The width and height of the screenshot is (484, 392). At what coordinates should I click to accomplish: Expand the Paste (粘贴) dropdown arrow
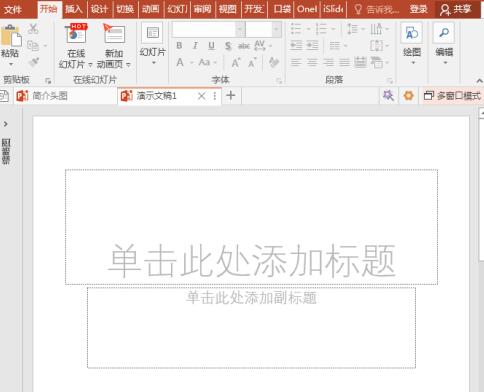11,64
